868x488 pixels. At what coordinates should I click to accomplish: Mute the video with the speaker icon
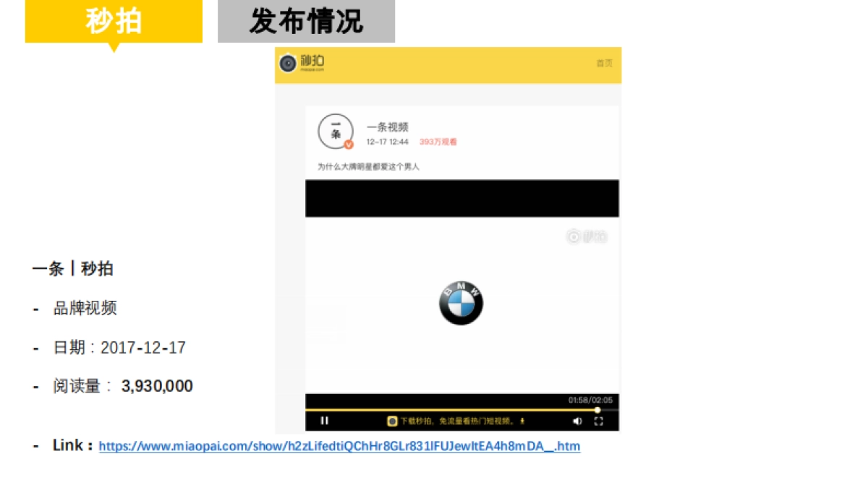click(x=576, y=420)
